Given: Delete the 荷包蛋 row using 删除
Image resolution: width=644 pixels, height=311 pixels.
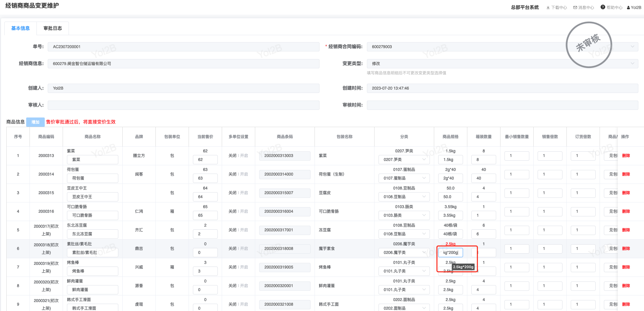Looking at the screenshot, I should pos(626,174).
